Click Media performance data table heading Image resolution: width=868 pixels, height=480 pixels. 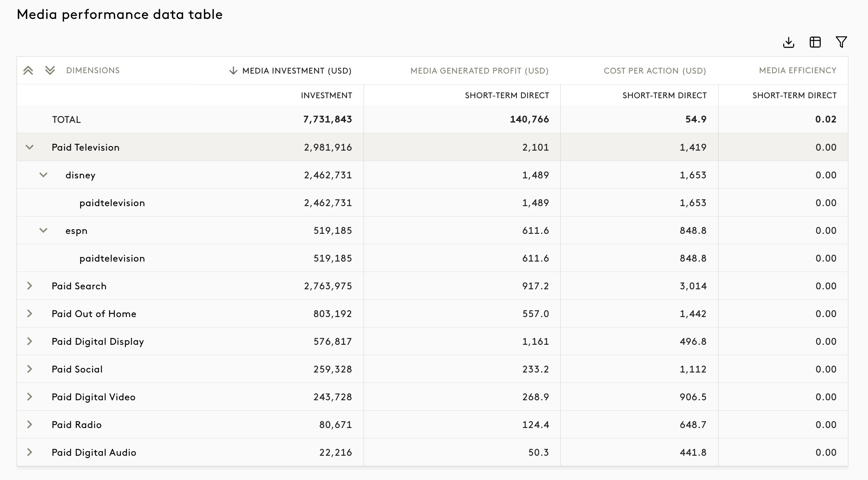120,15
